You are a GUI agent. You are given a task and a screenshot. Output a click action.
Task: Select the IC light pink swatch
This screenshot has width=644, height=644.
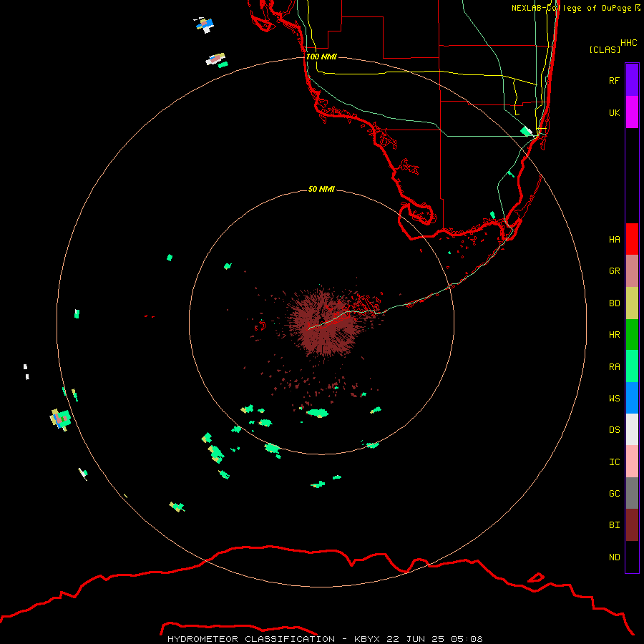(x=632, y=462)
